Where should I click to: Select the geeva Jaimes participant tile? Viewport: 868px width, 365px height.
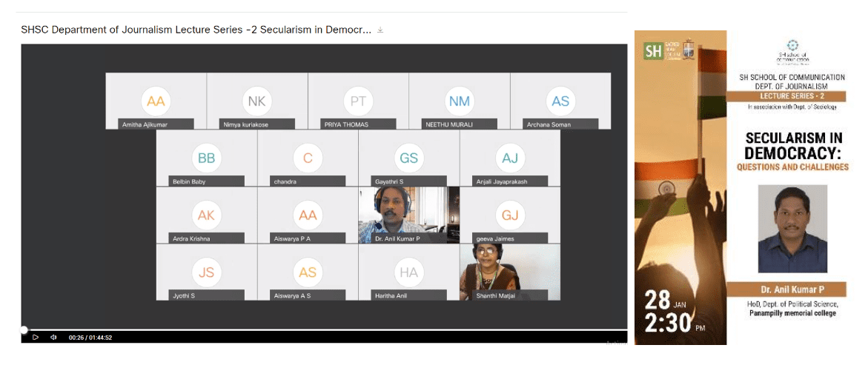[x=509, y=215]
